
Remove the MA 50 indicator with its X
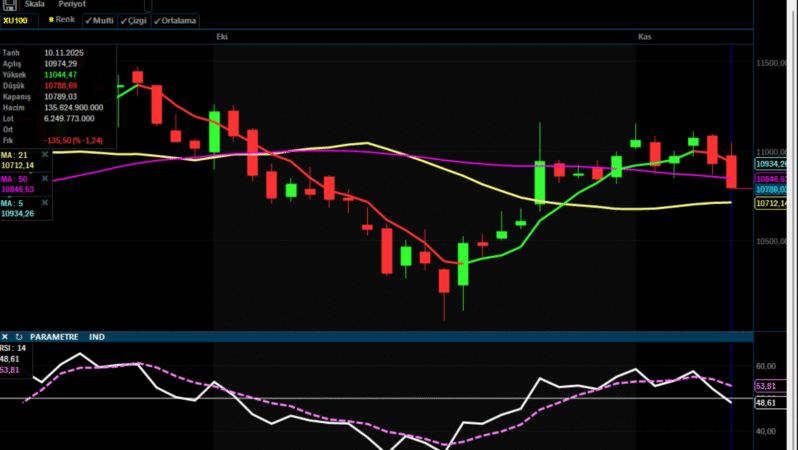pyautogui.click(x=45, y=179)
